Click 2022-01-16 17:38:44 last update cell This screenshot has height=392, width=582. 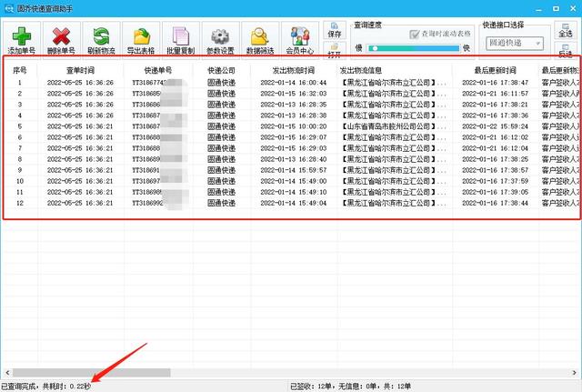tap(495, 203)
